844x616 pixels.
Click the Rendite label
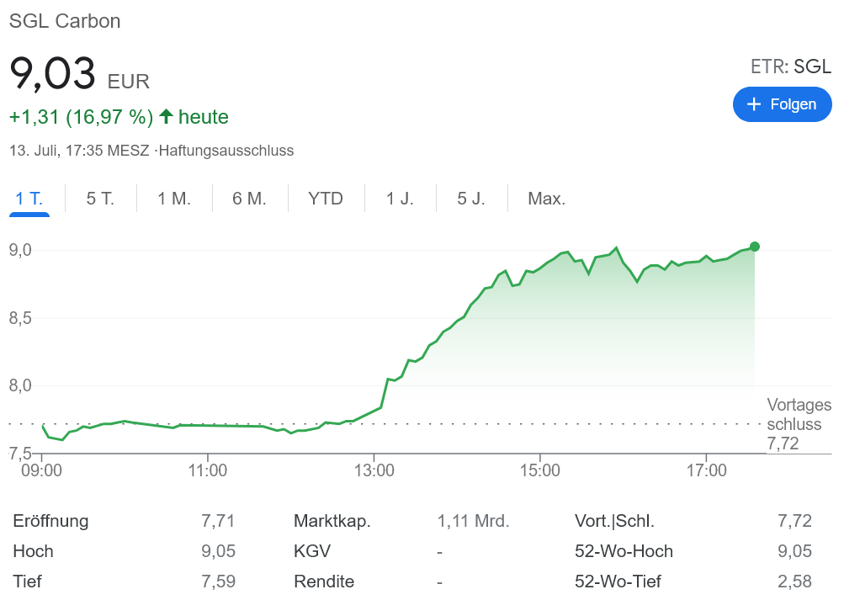point(324,581)
